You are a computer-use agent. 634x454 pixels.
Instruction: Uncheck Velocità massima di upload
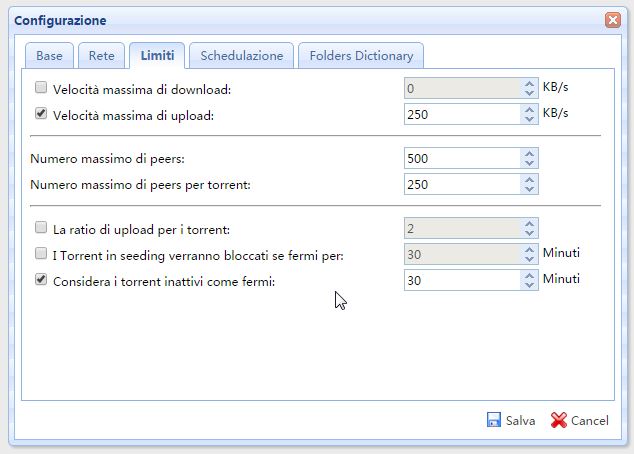[41, 114]
